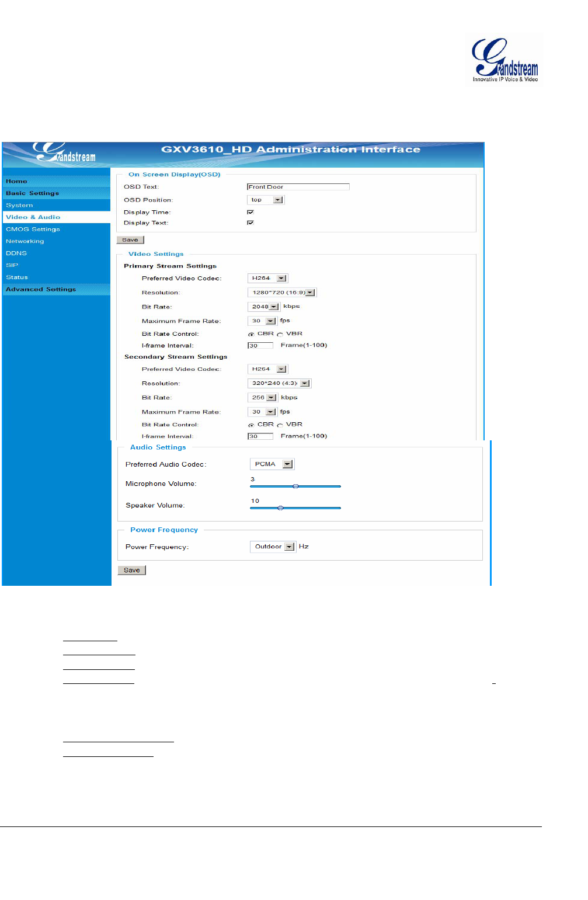The height and width of the screenshot is (900, 588).
Task: Open Preferred Audio Codec dropdown
Action: 272,464
